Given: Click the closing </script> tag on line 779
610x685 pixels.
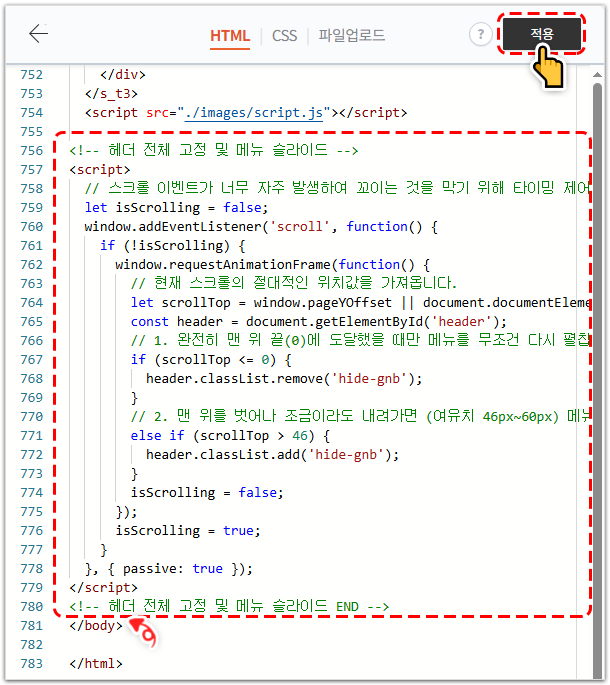Looking at the screenshot, I should tap(104, 588).
